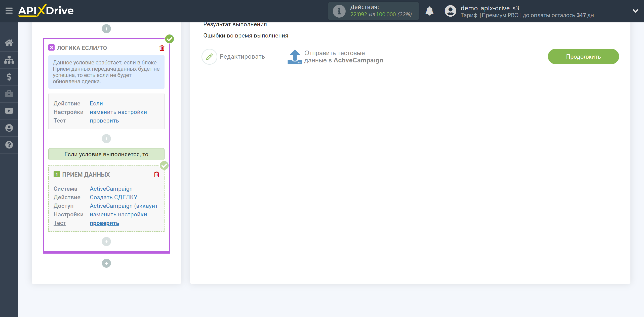Image resolution: width=644 pixels, height=317 pixels.
Task: Open notifications bell
Action: click(x=429, y=11)
